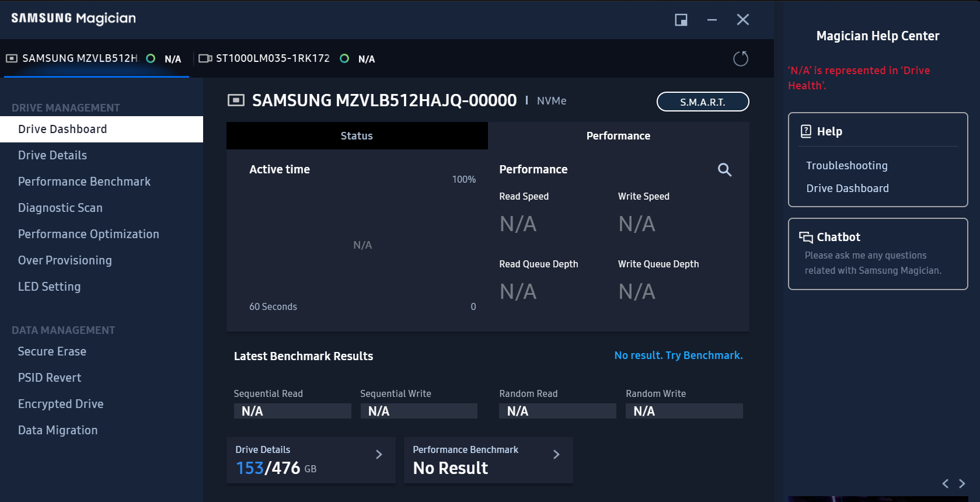Click the Chatbot speech bubble icon
The height and width of the screenshot is (502, 980).
click(805, 237)
